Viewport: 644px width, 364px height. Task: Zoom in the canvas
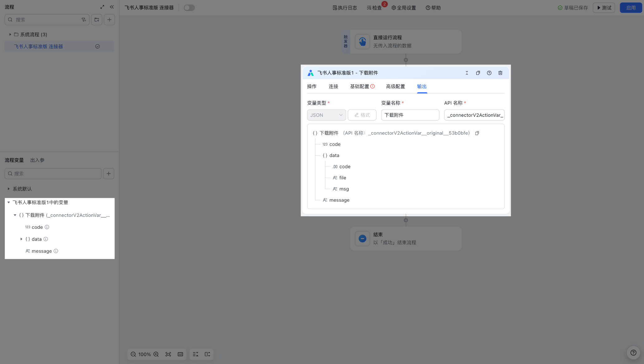(156, 354)
